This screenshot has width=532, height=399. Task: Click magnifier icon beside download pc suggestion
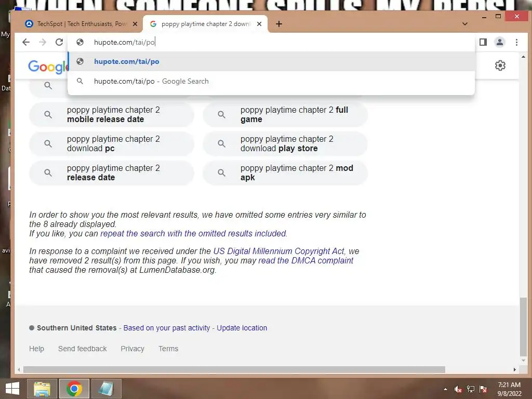point(48,143)
